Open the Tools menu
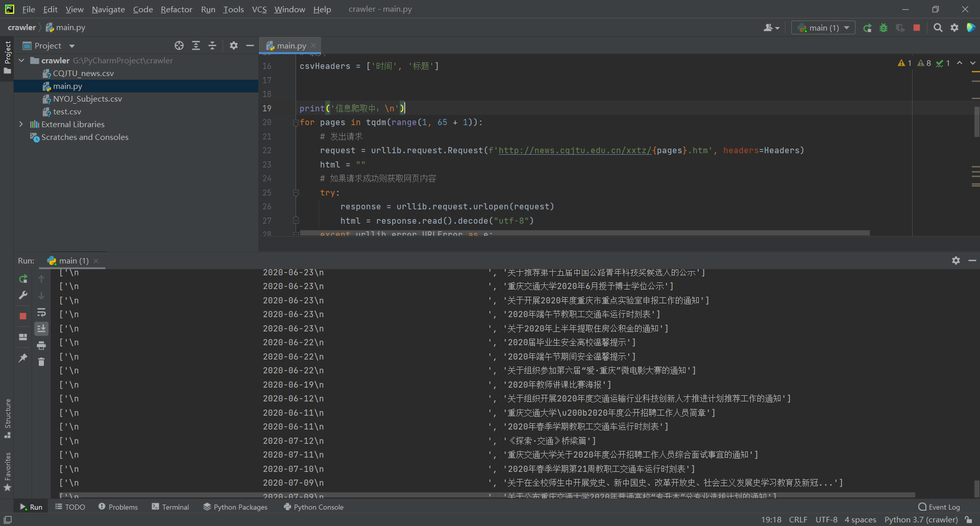Screen dimensions: 980x526 coord(233,9)
